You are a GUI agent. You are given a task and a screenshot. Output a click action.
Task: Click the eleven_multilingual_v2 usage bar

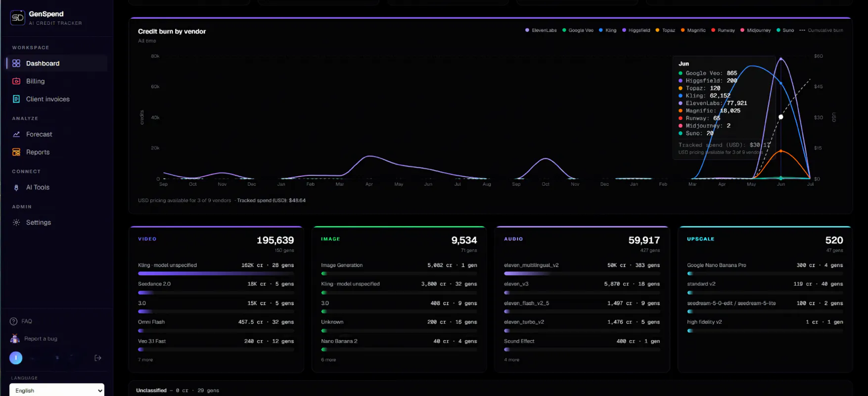(582, 273)
